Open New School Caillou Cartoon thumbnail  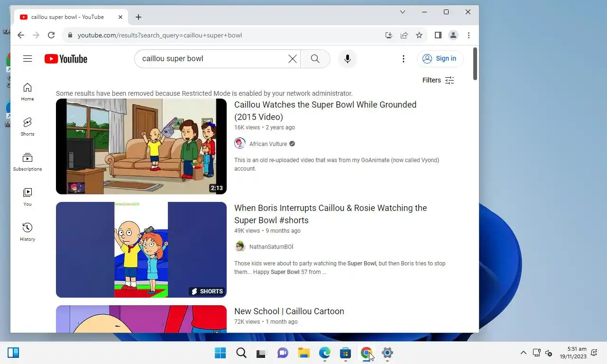(141, 319)
